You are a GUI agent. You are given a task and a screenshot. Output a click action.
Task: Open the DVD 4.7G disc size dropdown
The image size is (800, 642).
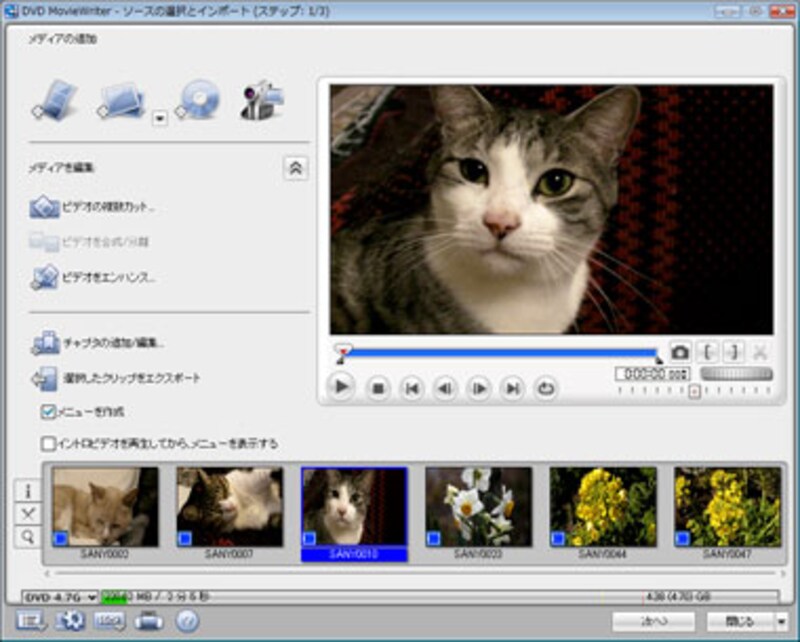64,597
